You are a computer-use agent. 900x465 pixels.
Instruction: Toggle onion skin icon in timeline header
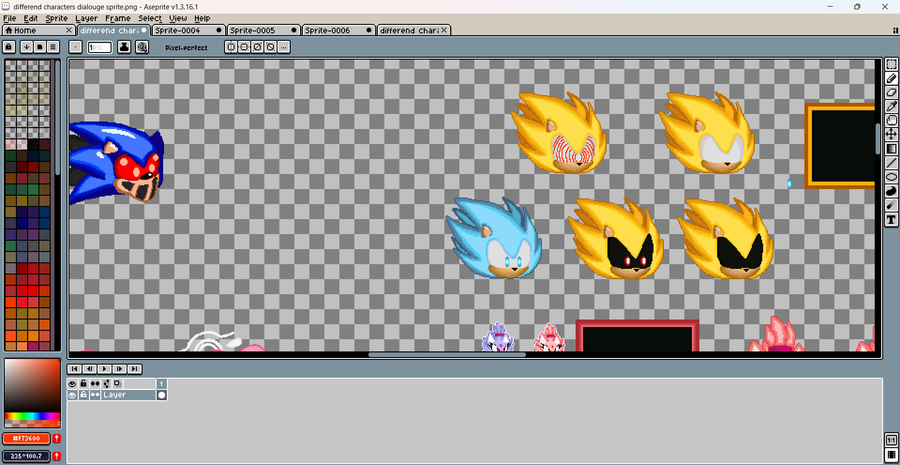click(x=117, y=383)
